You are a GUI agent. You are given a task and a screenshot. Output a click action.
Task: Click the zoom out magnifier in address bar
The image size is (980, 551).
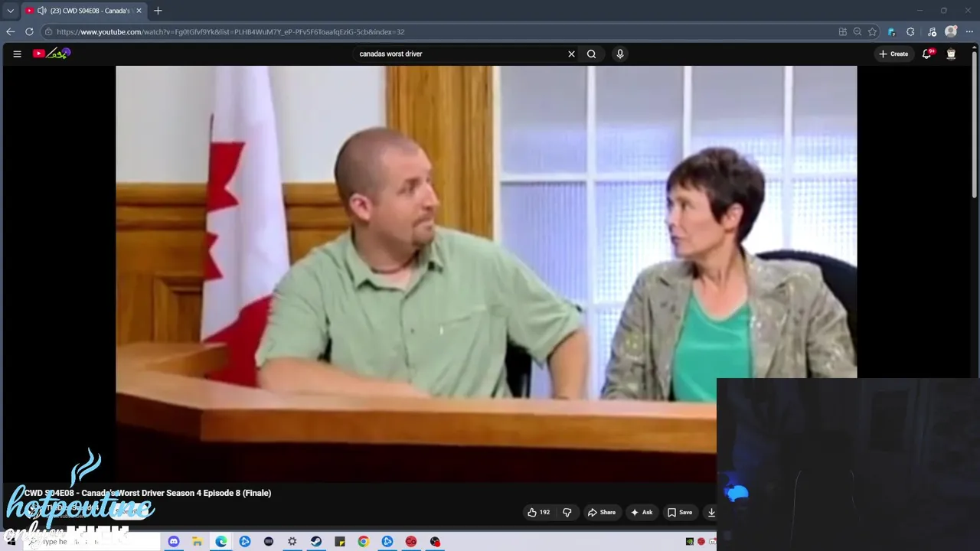coord(857,31)
